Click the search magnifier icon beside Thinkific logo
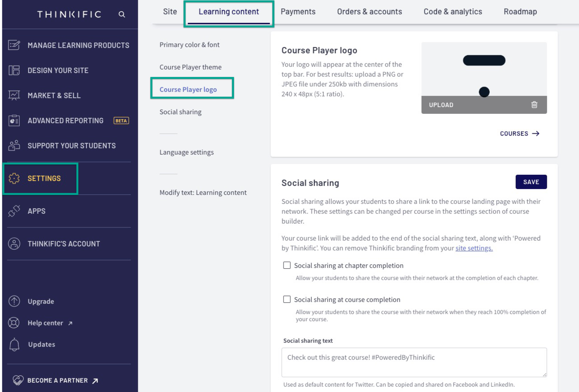 click(x=122, y=15)
